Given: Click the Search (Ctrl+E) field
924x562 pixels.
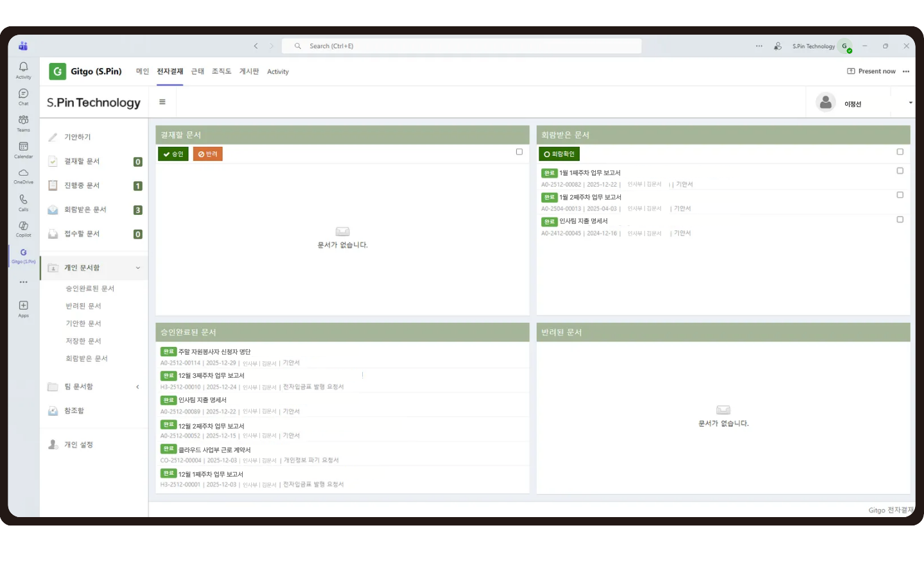Looking at the screenshot, I should pyautogui.click(x=462, y=46).
